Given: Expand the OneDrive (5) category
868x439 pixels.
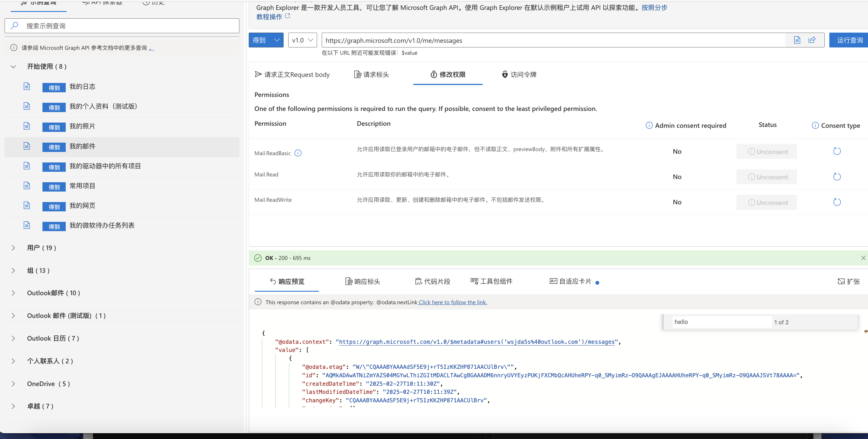Looking at the screenshot, I should click(13, 384).
